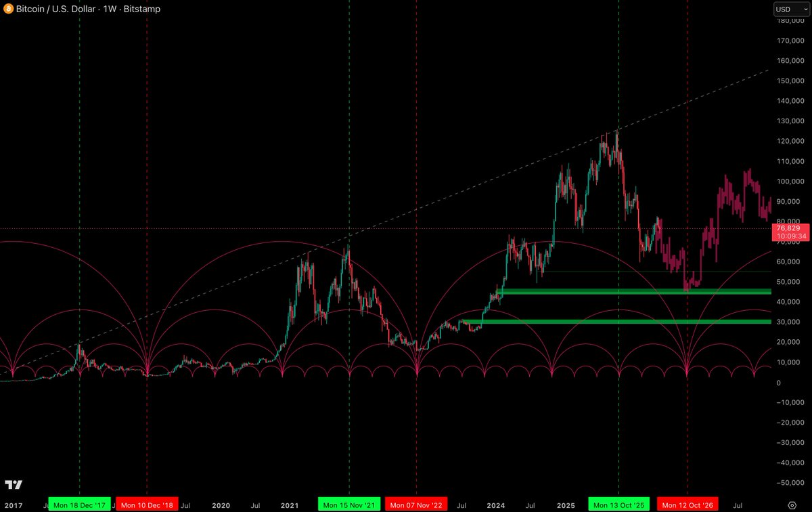This screenshot has height=512, width=812.
Task: Click the 20,000 price axis label
Action: [x=790, y=342]
